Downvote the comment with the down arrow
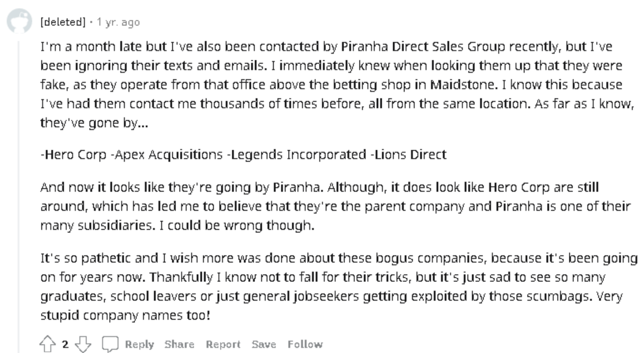The width and height of the screenshot is (644, 353). (83, 344)
